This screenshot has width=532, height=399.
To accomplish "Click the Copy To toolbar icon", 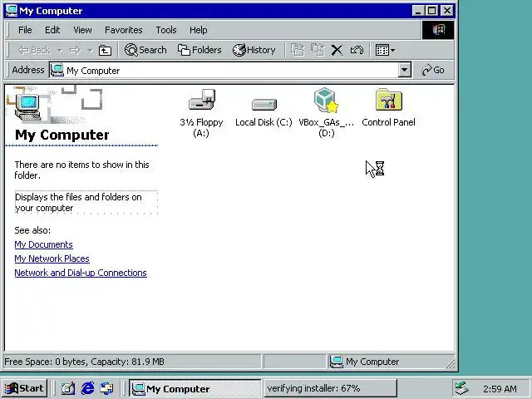I will 318,50.
